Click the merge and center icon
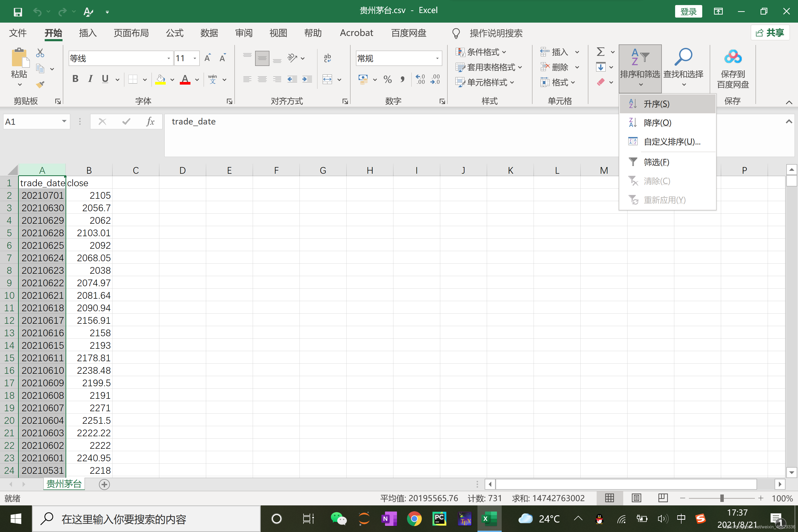798x532 pixels. point(327,79)
